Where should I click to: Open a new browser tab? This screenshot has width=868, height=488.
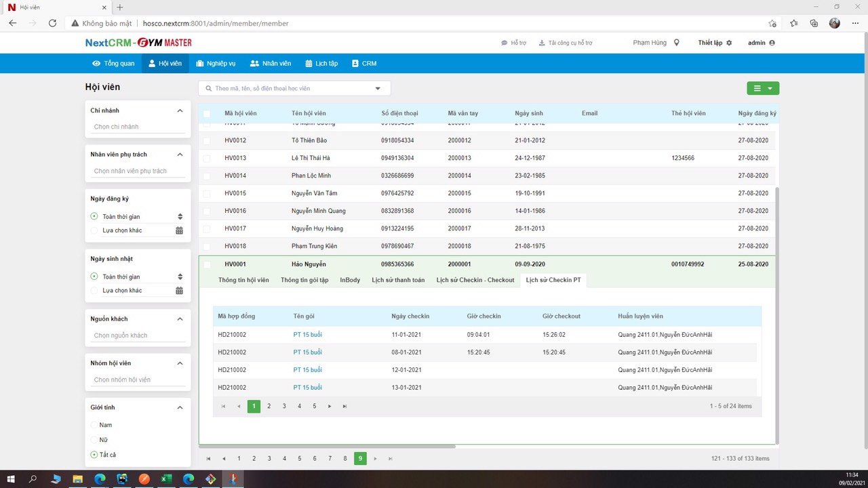[120, 7]
